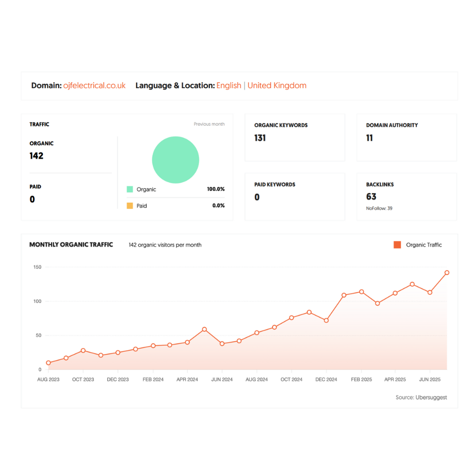Click the ORGANIC KEYWORDS card
Screen dimensions: 476x476
tap(295, 137)
